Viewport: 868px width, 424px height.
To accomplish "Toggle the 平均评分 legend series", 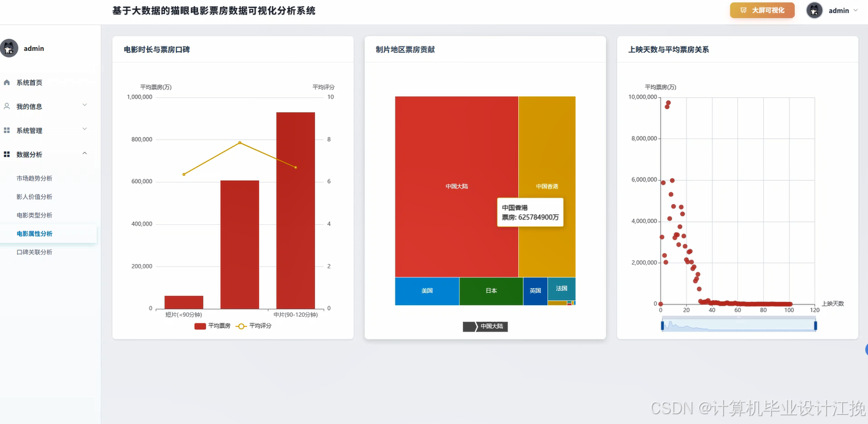I will [253, 326].
